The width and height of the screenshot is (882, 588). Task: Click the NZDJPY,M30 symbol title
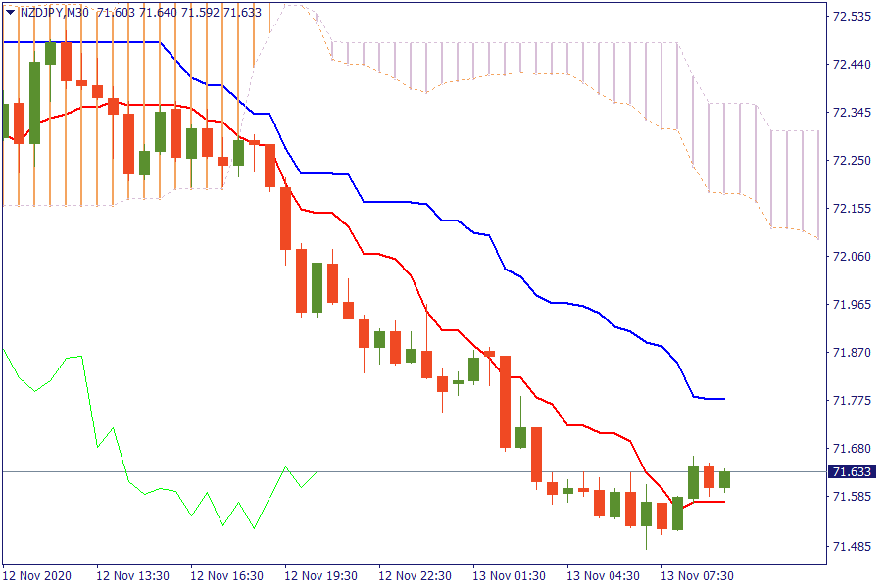click(55, 12)
